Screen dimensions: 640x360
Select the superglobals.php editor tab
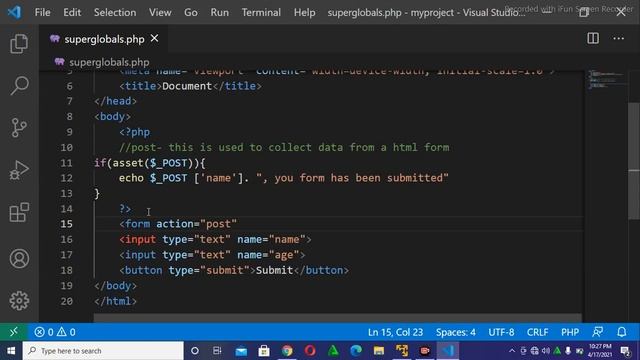pyautogui.click(x=104, y=39)
